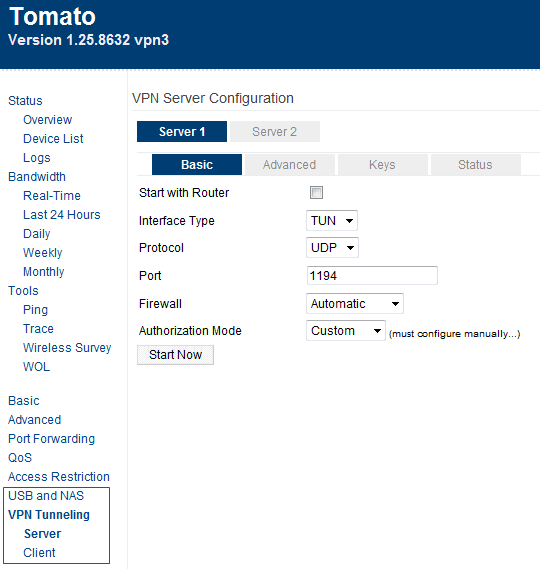Image resolution: width=540 pixels, height=569 pixels.
Task: Open the Logs page
Action: coord(37,157)
